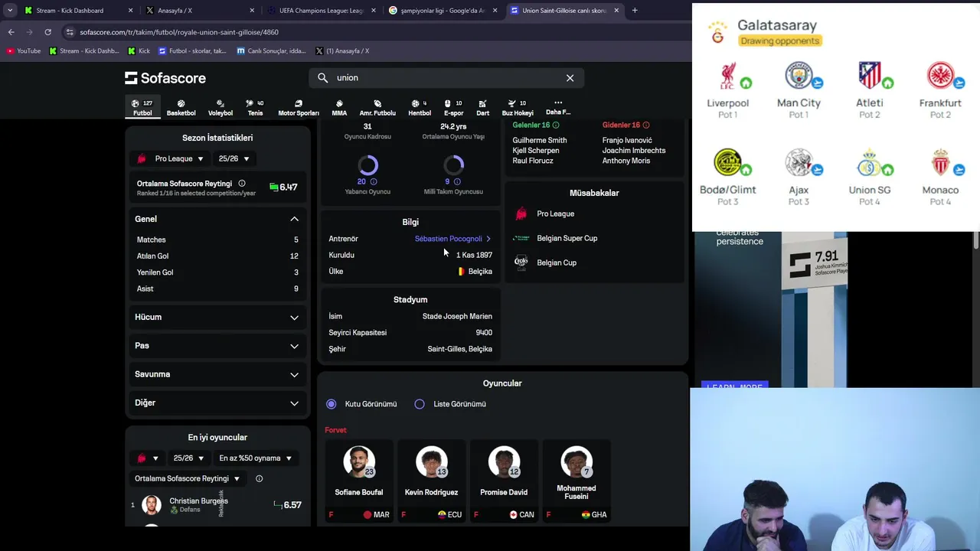
Task: Open the Tenis sport icon
Action: [x=255, y=107]
